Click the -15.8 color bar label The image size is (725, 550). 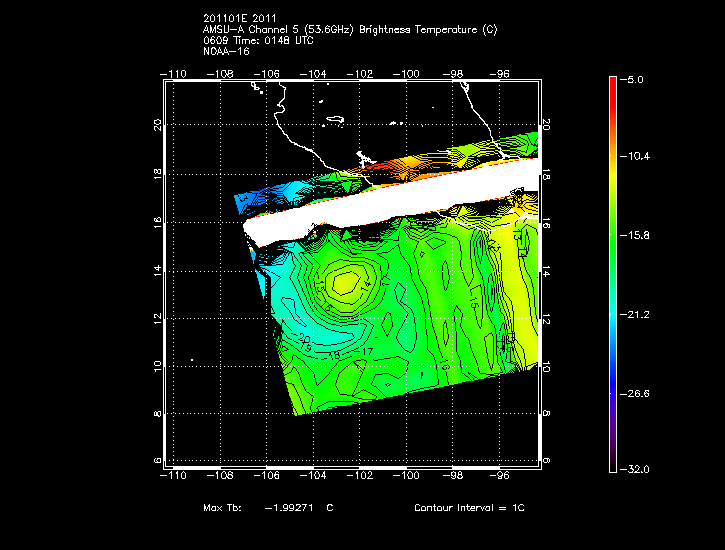pos(635,236)
